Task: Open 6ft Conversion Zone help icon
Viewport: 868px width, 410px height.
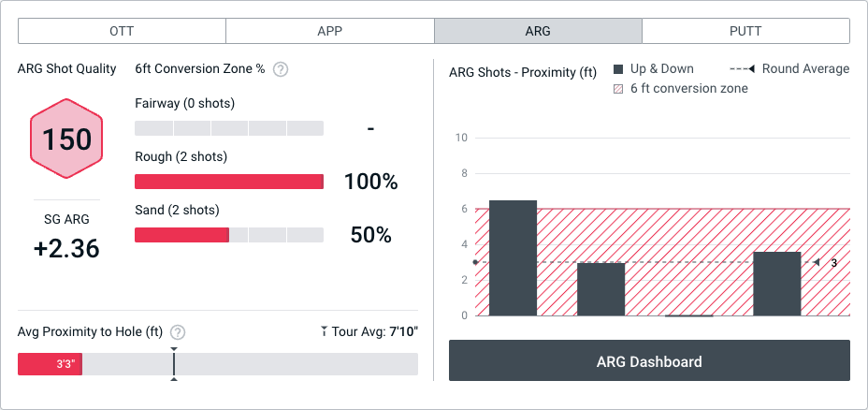Action: pyautogui.click(x=281, y=69)
